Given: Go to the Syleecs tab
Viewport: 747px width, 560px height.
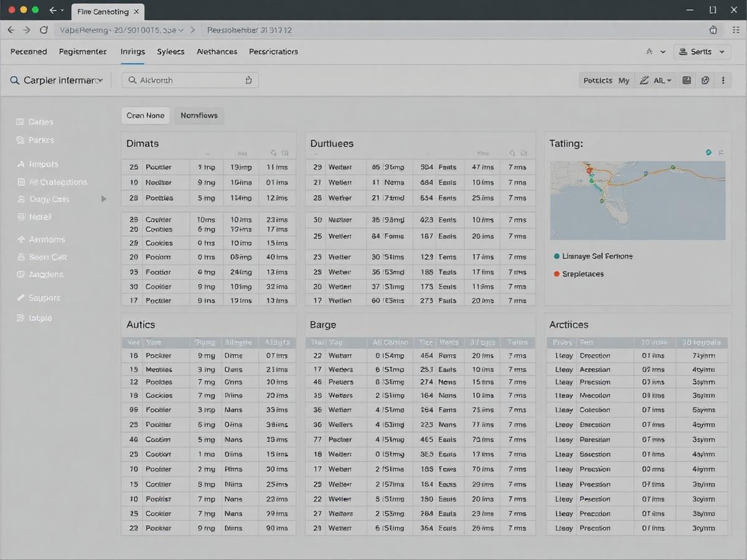Looking at the screenshot, I should coord(171,52).
